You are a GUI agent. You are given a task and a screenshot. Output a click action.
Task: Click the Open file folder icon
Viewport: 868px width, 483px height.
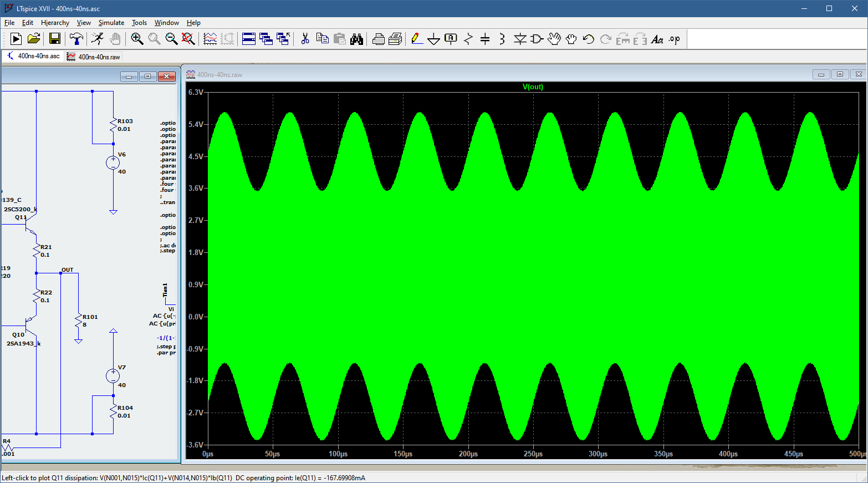pyautogui.click(x=34, y=39)
